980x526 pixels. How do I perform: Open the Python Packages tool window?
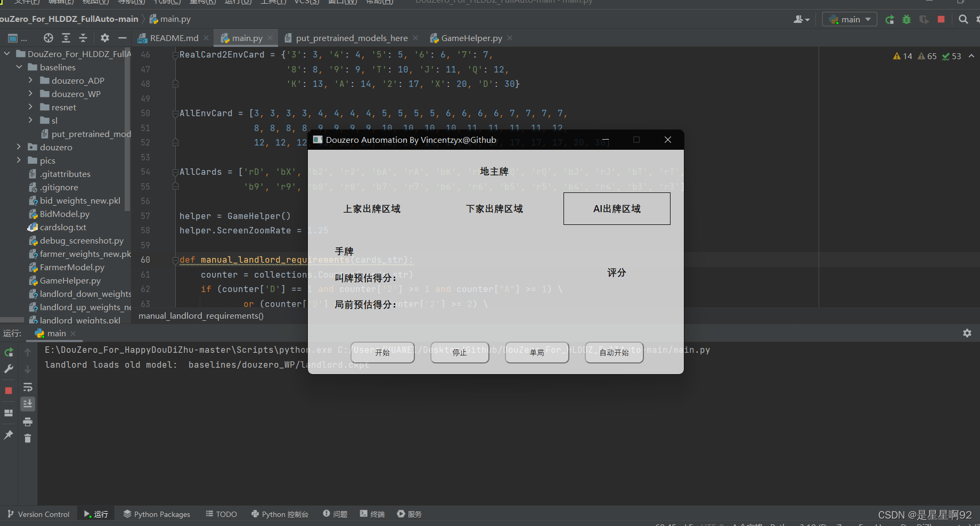click(x=157, y=514)
